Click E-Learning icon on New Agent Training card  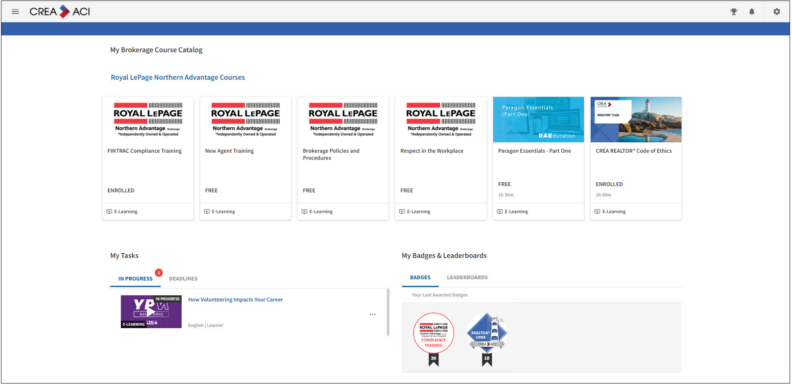tap(207, 212)
